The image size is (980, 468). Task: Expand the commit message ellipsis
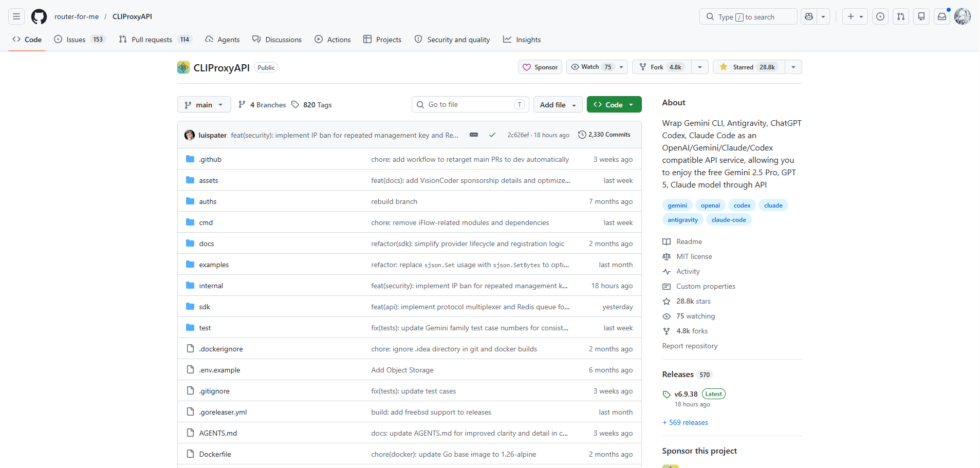pos(474,135)
